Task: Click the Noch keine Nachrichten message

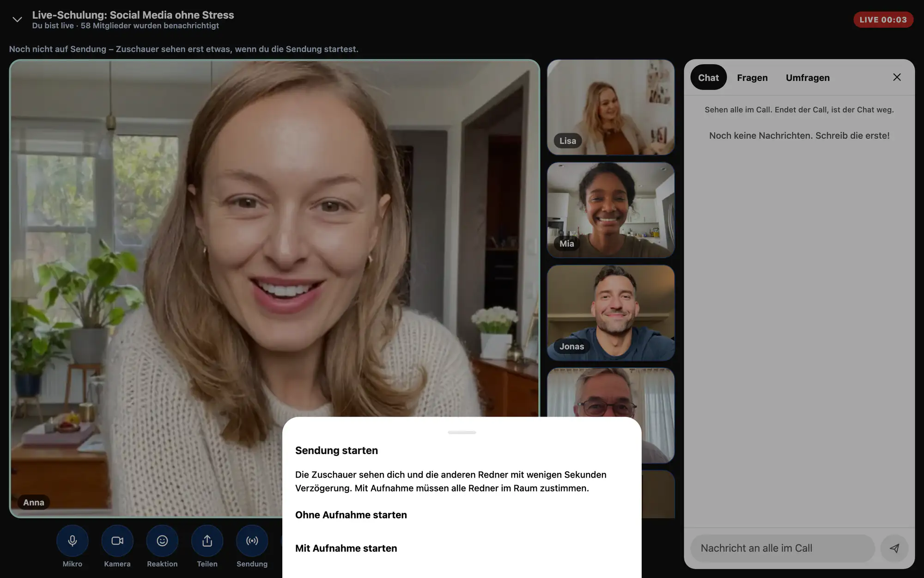Action: click(x=799, y=135)
